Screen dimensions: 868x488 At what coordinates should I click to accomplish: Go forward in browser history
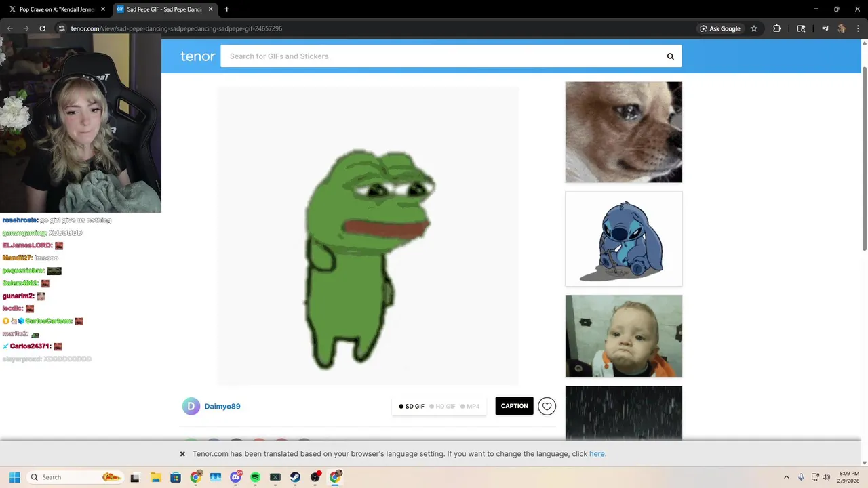pos(26,28)
